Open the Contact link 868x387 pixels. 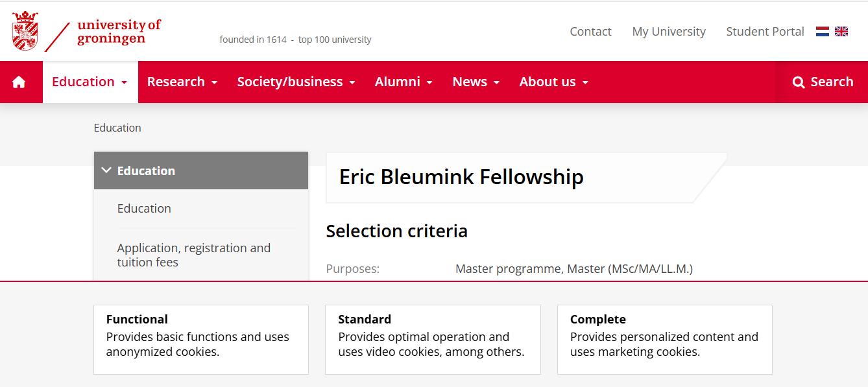pyautogui.click(x=590, y=32)
